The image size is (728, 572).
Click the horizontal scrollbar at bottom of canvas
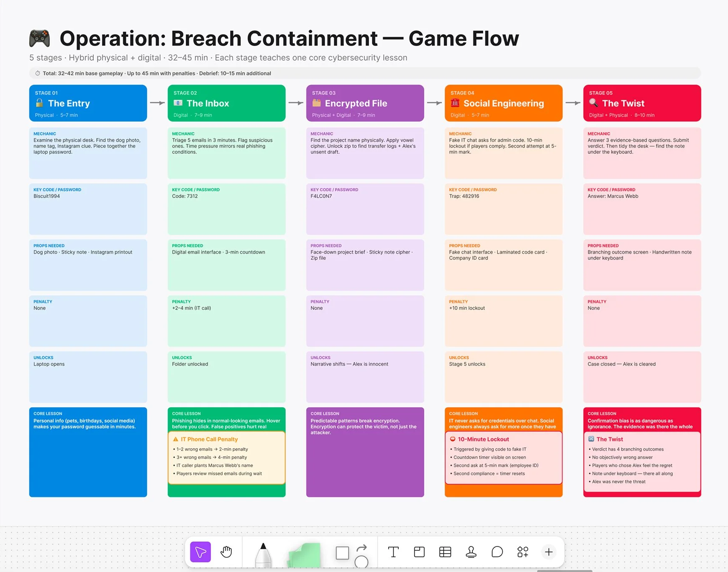click(564, 570)
